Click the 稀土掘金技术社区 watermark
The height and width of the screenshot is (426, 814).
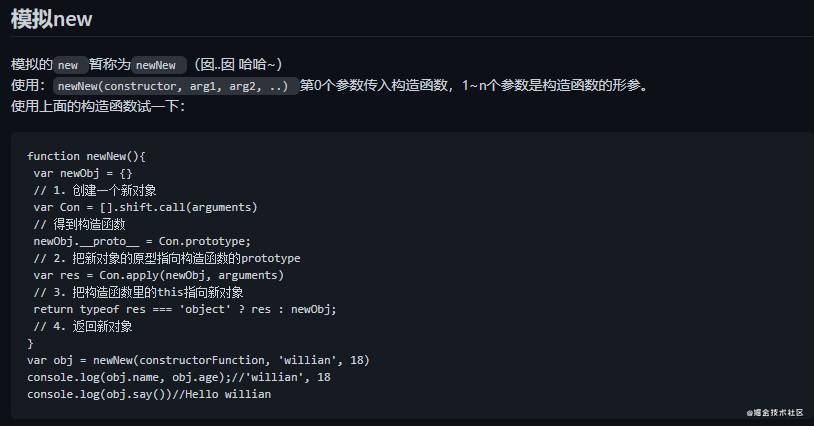tap(780, 411)
